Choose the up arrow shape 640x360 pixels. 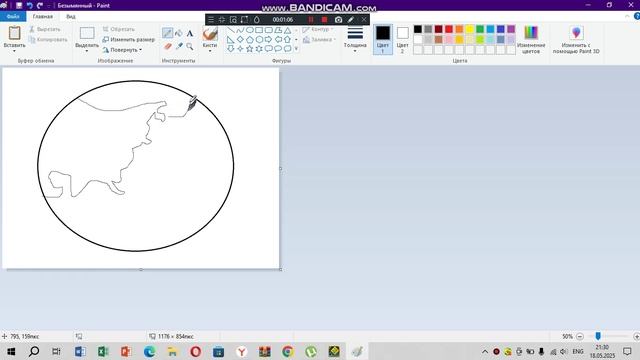287,40
